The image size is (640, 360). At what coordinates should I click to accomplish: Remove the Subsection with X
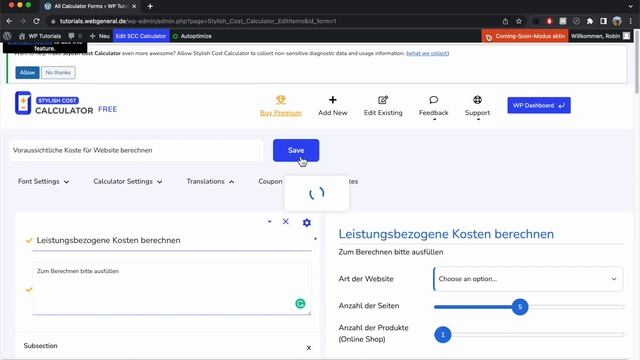[x=309, y=348]
